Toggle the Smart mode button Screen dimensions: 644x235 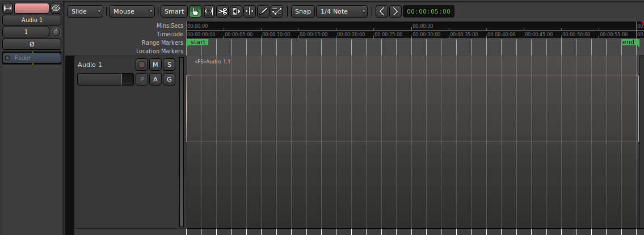tap(174, 11)
